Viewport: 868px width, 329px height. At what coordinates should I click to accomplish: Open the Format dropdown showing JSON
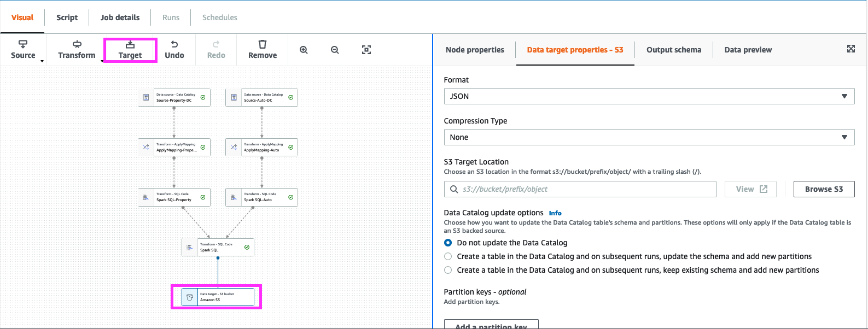649,96
